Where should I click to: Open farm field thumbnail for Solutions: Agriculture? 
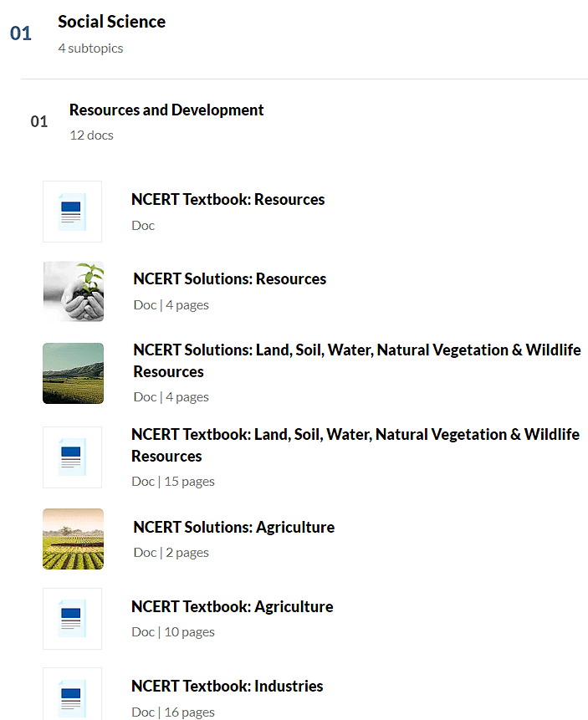pyautogui.click(x=74, y=539)
